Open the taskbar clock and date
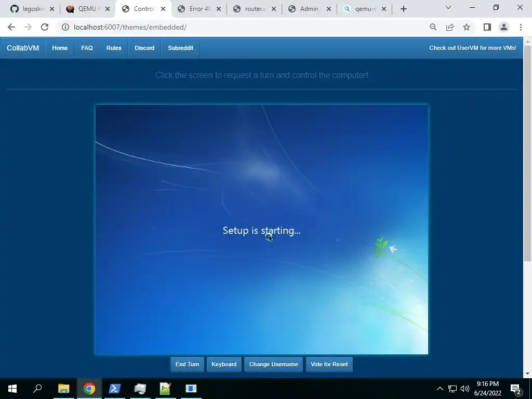This screenshot has height=399, width=532. click(x=487, y=389)
